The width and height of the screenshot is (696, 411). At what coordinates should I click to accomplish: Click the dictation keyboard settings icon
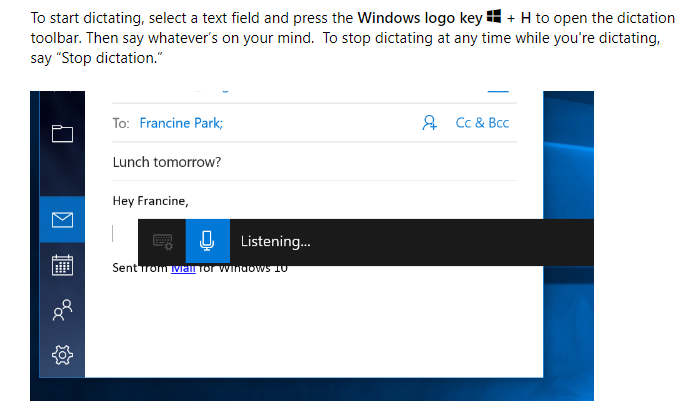[x=163, y=241]
